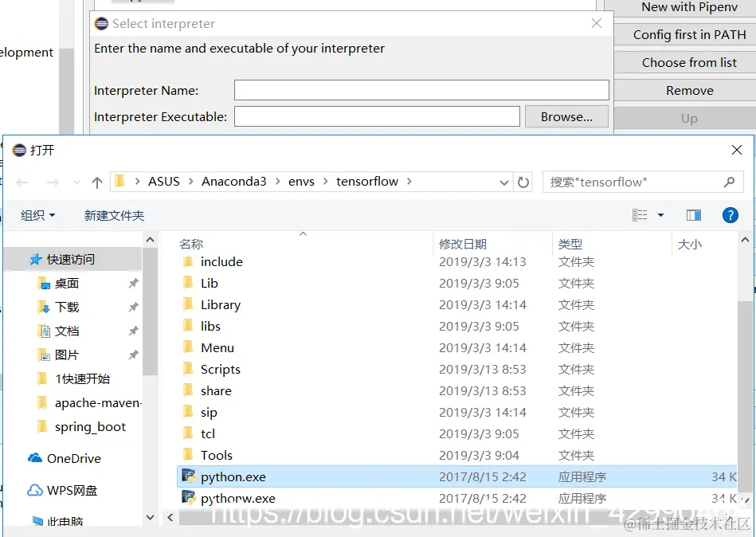The height and width of the screenshot is (537, 756).
Task: Select the include folder
Action: pos(221,262)
